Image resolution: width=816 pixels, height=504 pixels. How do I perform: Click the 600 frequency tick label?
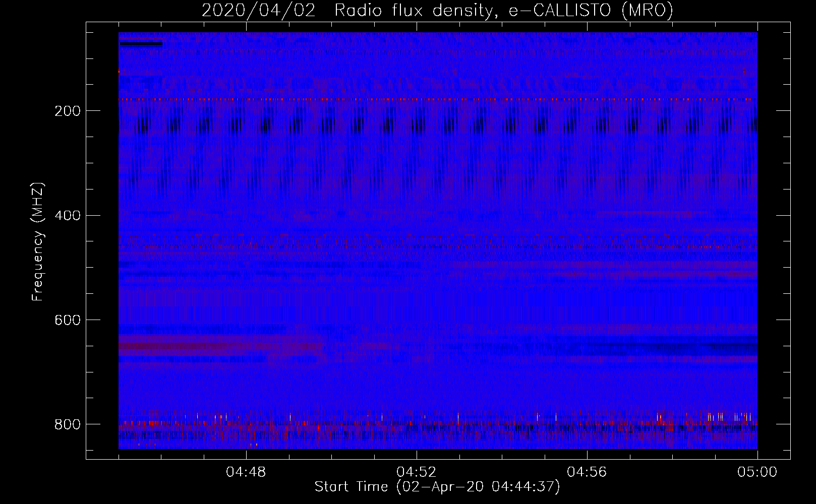(67, 321)
